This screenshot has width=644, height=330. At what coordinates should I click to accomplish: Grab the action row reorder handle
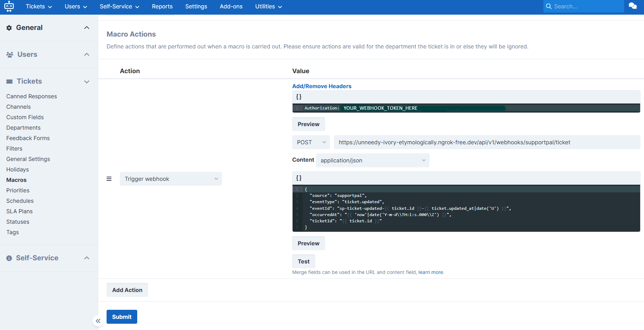click(x=109, y=179)
